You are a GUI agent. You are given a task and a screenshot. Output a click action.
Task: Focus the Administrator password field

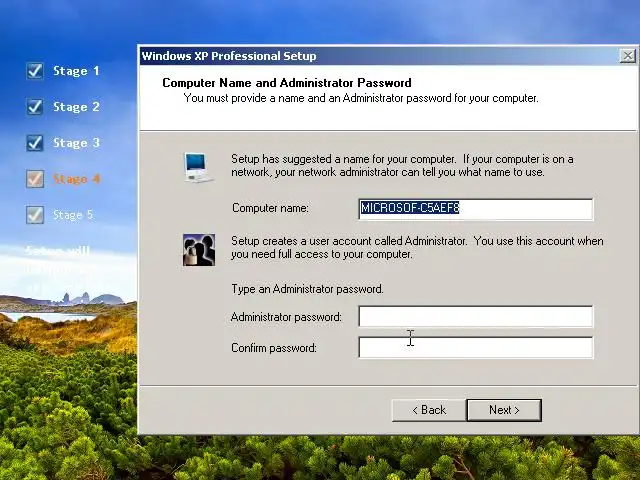click(476, 316)
